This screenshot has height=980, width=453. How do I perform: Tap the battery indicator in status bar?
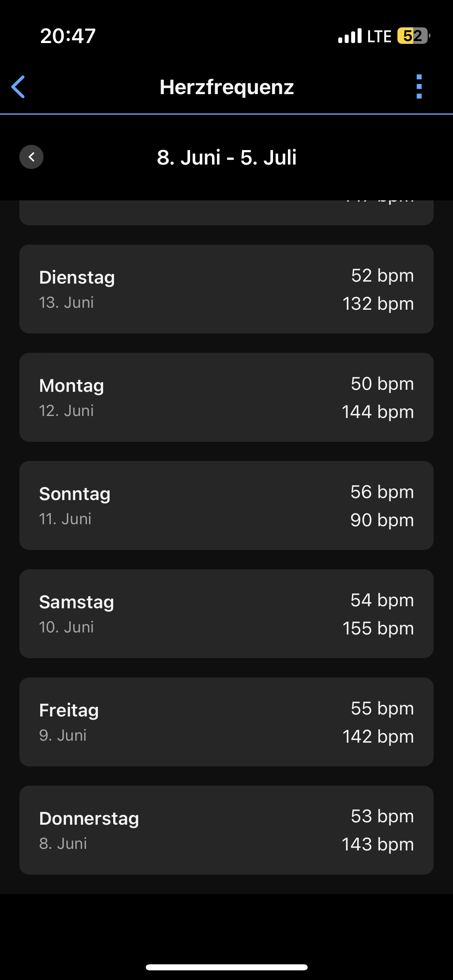(413, 36)
